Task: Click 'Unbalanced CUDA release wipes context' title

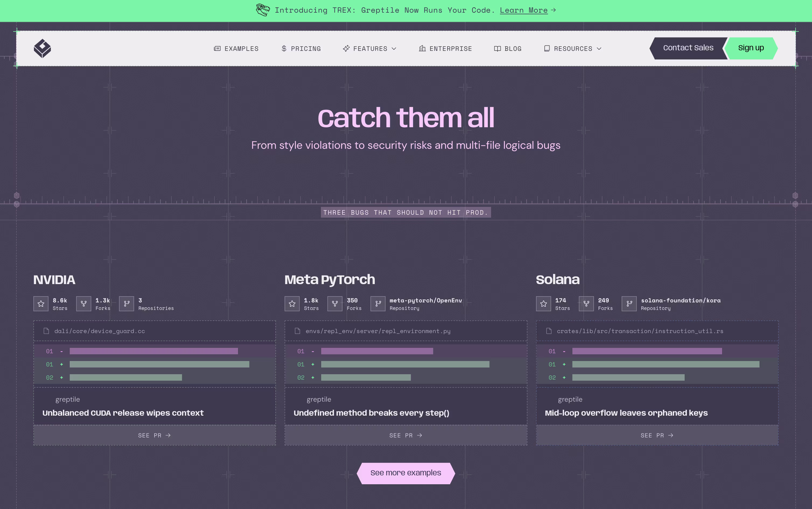Action: [x=123, y=413]
